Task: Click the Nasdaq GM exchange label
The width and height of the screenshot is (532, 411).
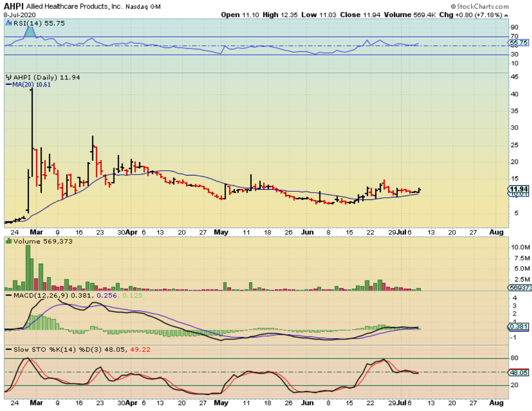Action: tap(143, 7)
